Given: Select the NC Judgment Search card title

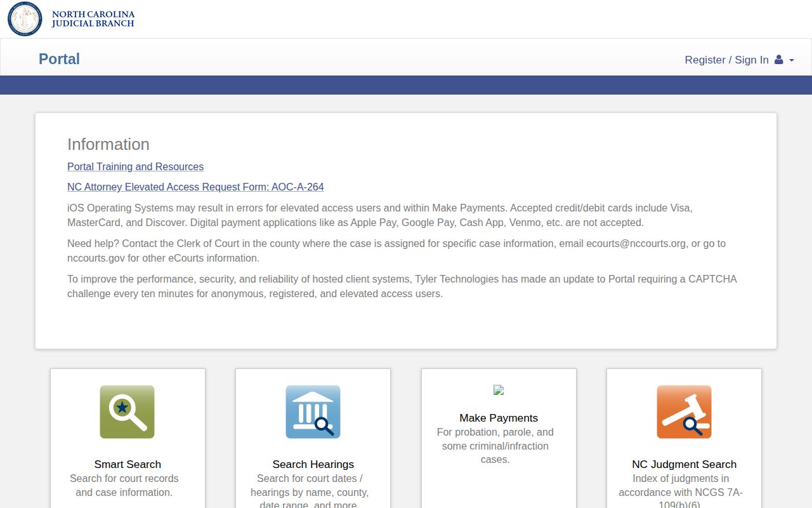Looking at the screenshot, I should tap(684, 464).
